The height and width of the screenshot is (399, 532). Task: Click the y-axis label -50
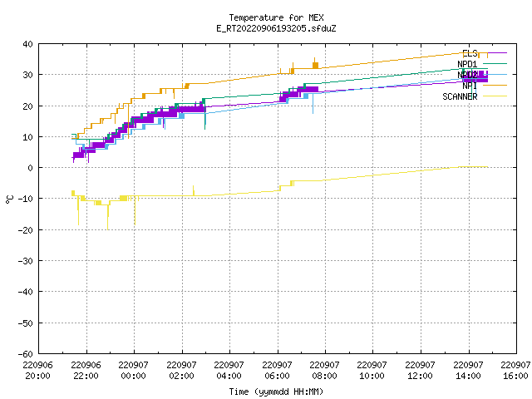coord(26,323)
